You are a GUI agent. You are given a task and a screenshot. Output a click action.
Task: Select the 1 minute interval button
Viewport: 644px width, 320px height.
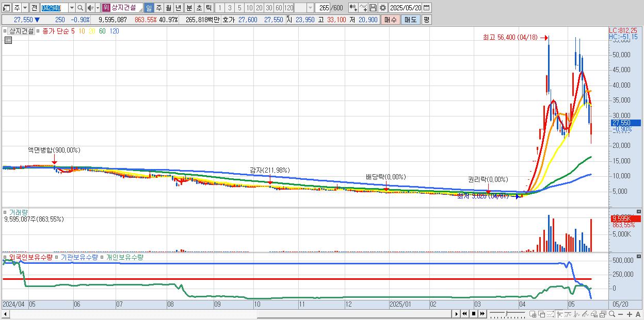(x=220, y=8)
